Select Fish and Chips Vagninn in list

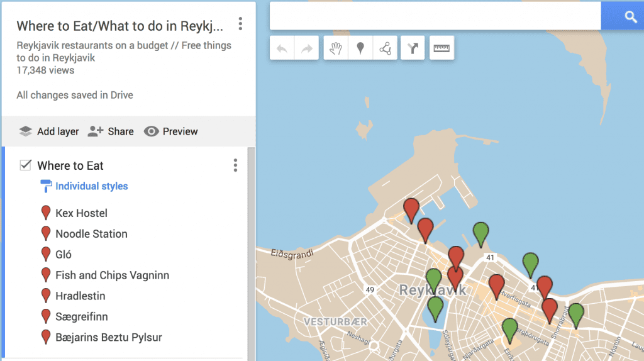[113, 275]
